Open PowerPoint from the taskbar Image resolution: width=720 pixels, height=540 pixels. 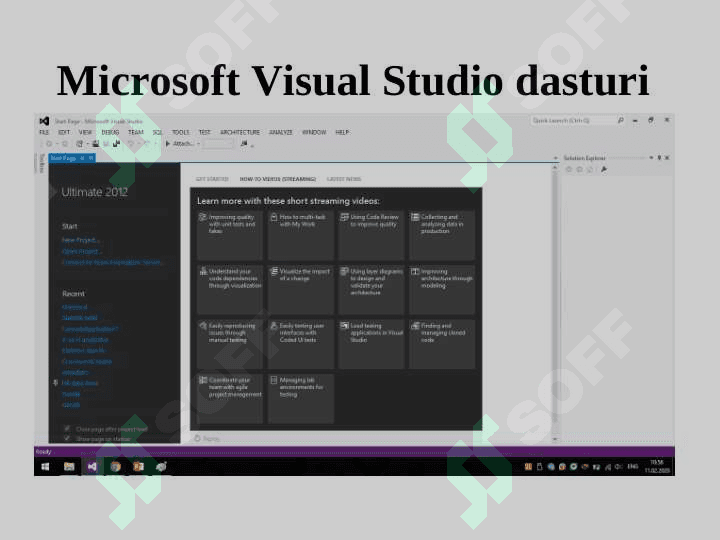[x=138, y=466]
